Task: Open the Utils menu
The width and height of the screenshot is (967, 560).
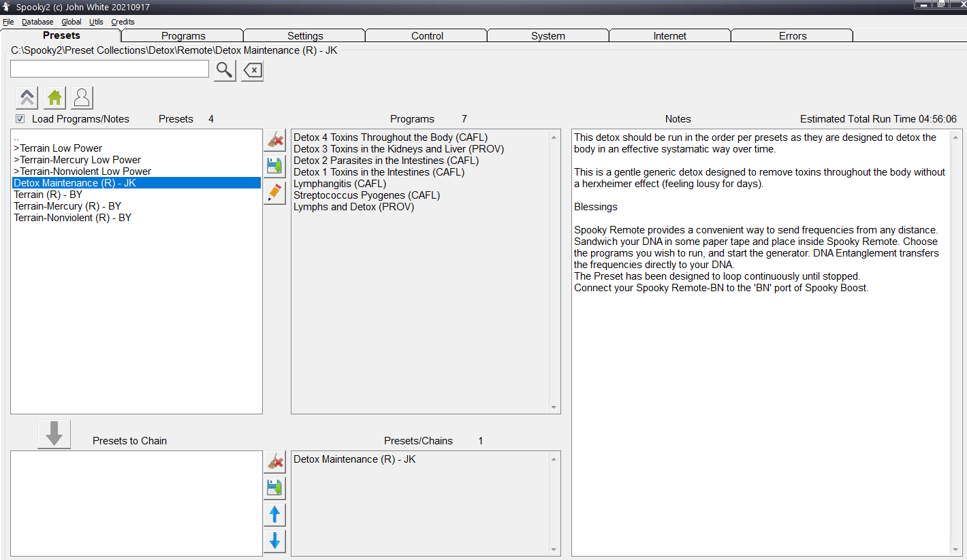Action: point(96,22)
